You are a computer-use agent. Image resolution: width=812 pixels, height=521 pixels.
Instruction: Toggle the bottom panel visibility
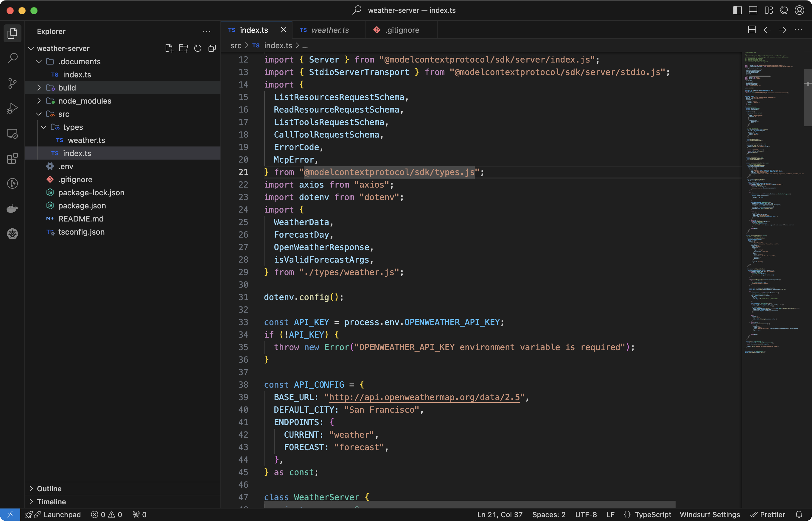[x=753, y=10]
